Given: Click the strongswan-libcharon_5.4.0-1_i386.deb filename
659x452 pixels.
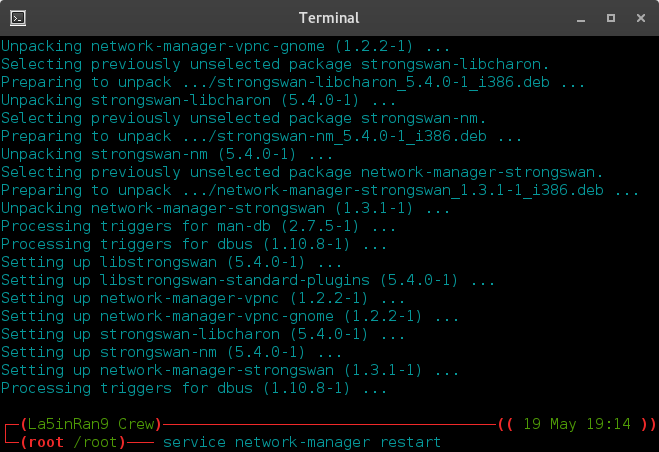Looking at the screenshot, I should 383,82.
